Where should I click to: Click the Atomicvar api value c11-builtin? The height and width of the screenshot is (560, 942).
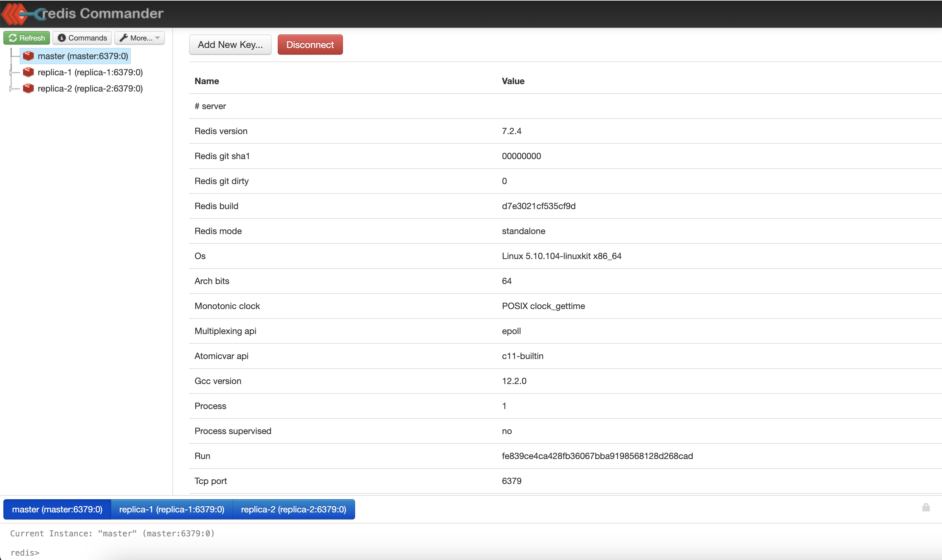click(523, 356)
